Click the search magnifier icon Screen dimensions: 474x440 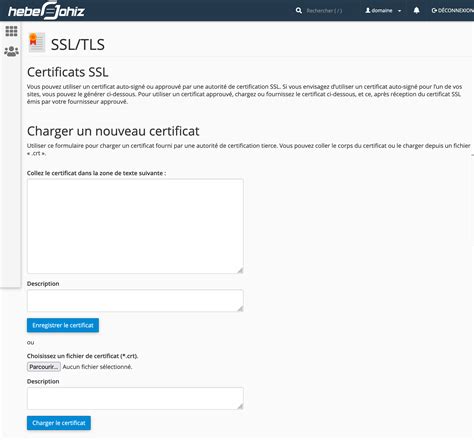point(299,11)
